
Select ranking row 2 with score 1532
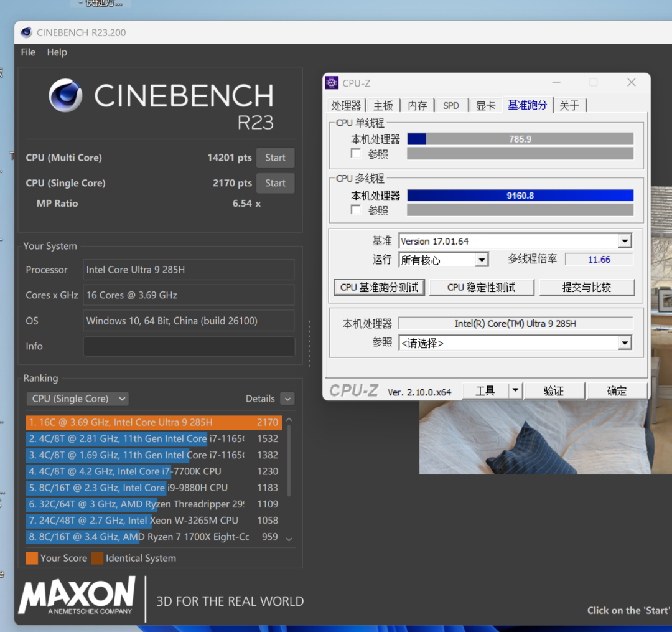tap(154, 438)
